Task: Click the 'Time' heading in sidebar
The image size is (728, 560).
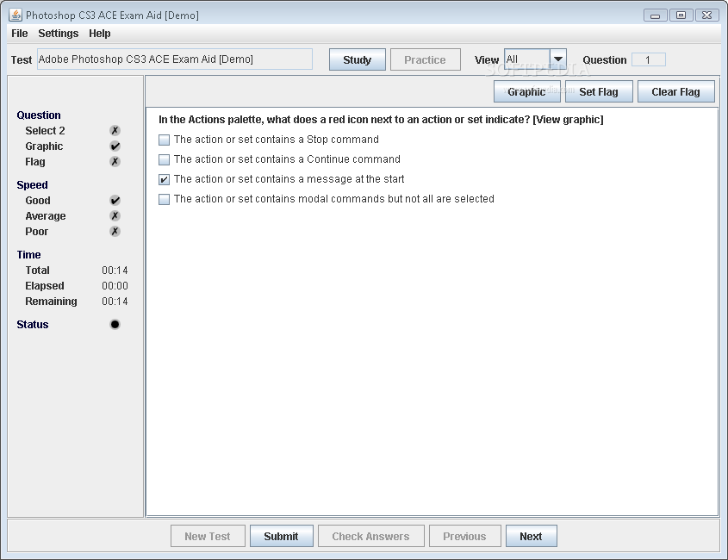Action: click(x=28, y=254)
